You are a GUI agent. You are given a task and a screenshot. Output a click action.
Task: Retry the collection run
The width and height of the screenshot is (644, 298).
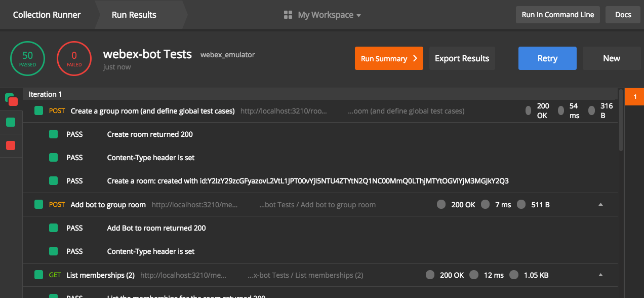547,58
